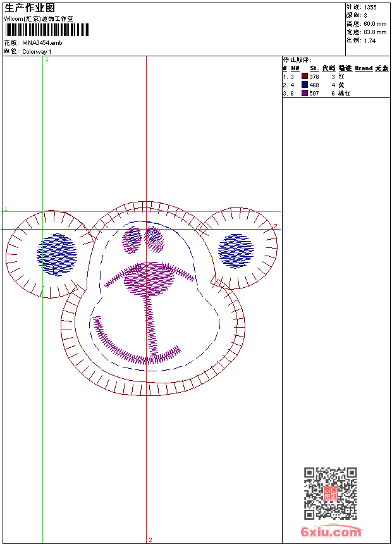The image size is (392, 544).
Task: Click red guide marker 2 at bottom
Action: point(150,540)
